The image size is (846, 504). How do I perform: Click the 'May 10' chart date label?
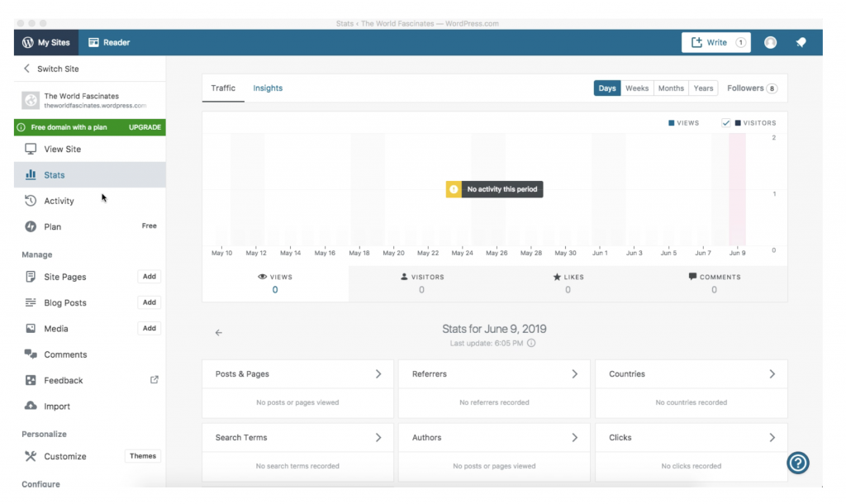[221, 253]
